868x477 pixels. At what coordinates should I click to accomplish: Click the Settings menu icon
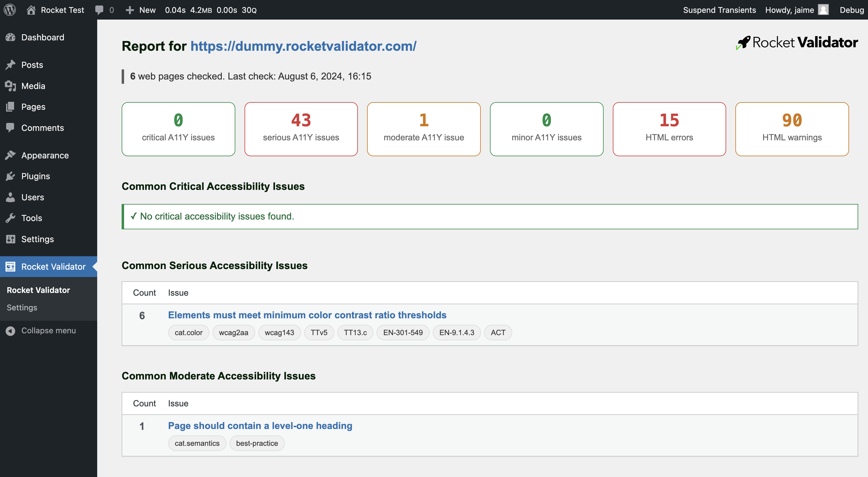pos(10,239)
